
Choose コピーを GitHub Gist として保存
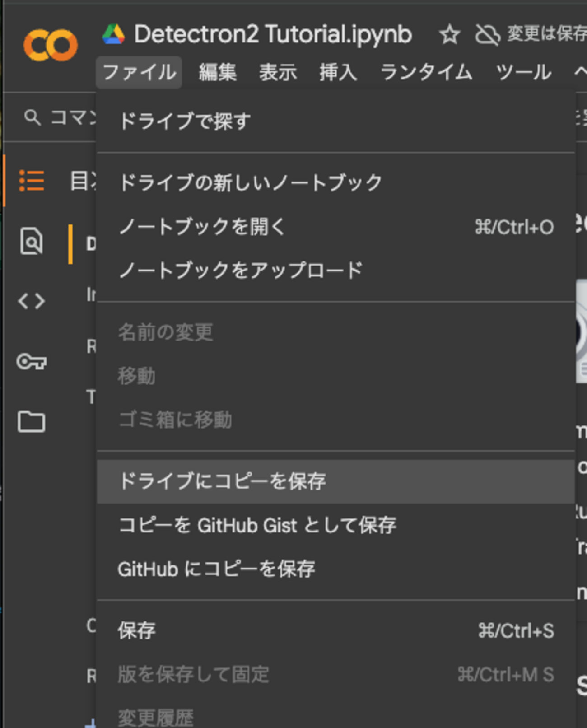point(257,525)
